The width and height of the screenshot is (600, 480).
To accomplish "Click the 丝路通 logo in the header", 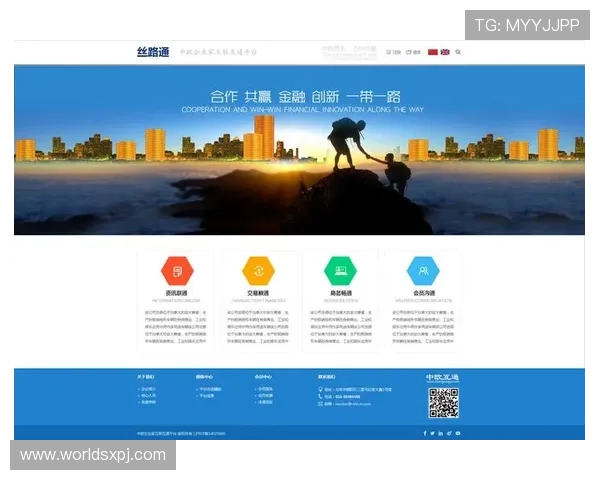I will click(154, 51).
